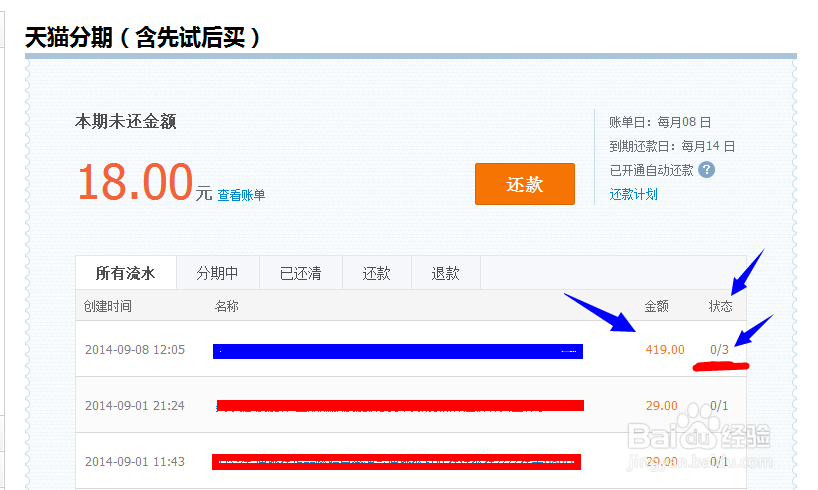Open the 还款 tab in the records list
818x490 pixels.
[x=377, y=273]
